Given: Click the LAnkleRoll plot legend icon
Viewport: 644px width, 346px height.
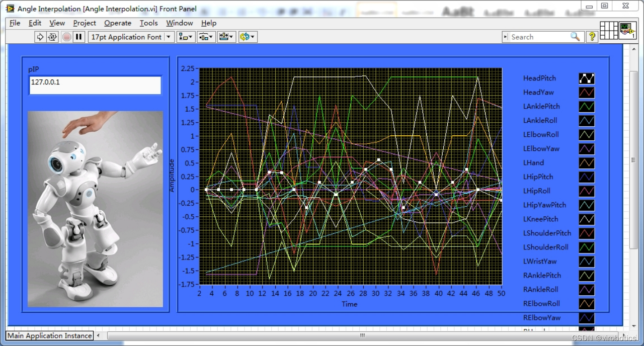Looking at the screenshot, I should [586, 121].
